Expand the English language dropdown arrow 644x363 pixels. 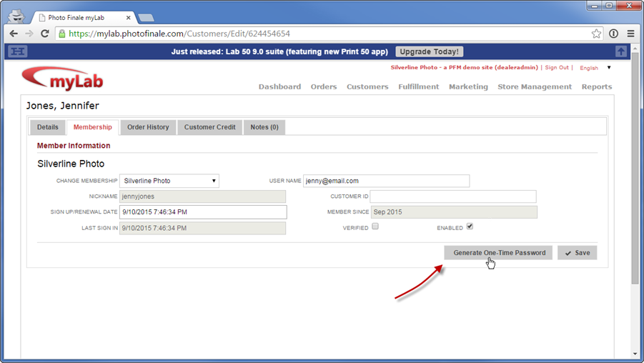[x=609, y=67]
